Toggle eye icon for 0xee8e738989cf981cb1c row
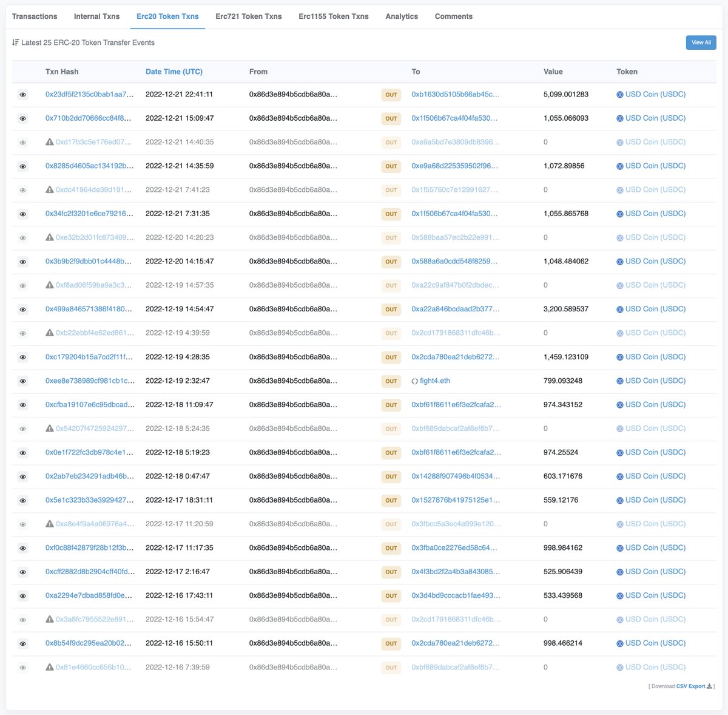 pyautogui.click(x=22, y=381)
